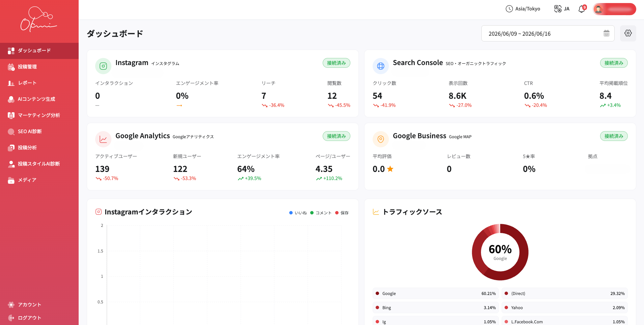Screen dimensions: 644x325
Task: Click the traffic source donut chart
Action: click(500, 252)
